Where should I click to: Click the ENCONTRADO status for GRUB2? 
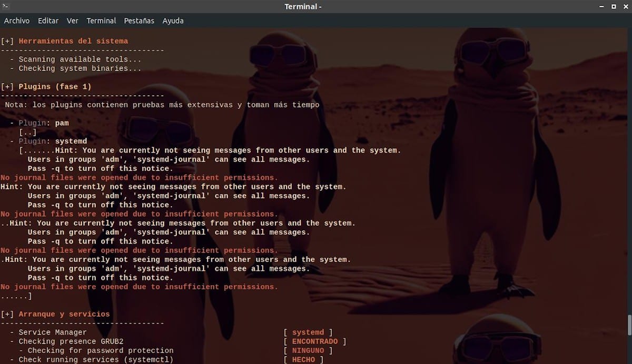tap(315, 341)
